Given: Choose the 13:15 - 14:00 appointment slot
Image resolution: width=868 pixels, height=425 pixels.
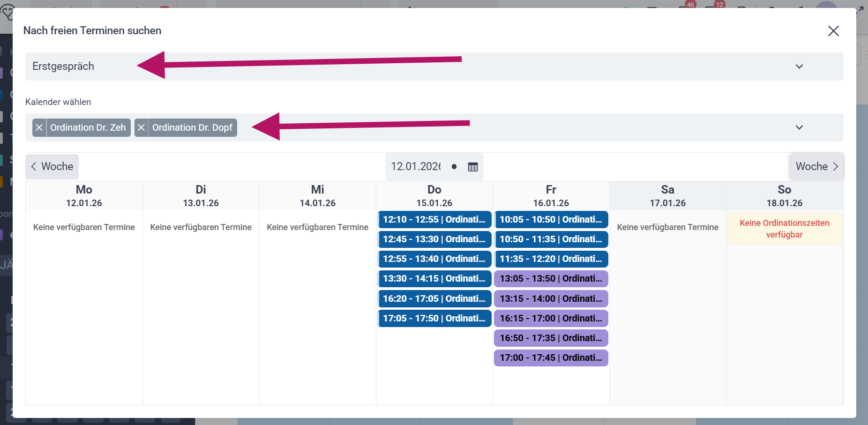Looking at the screenshot, I should (x=551, y=298).
